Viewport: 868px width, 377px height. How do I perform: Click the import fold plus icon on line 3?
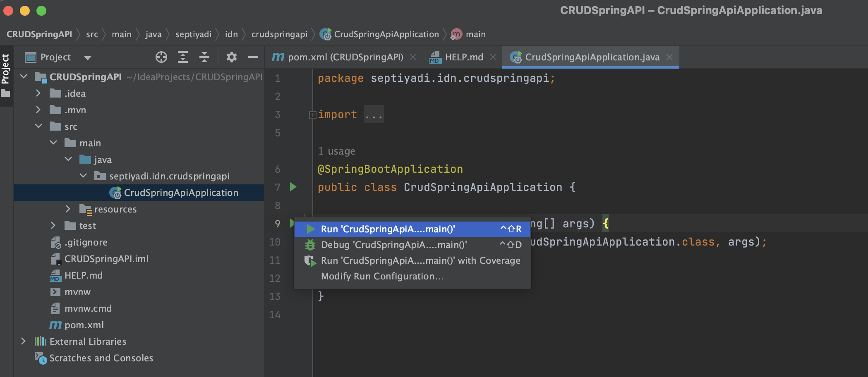tap(313, 115)
